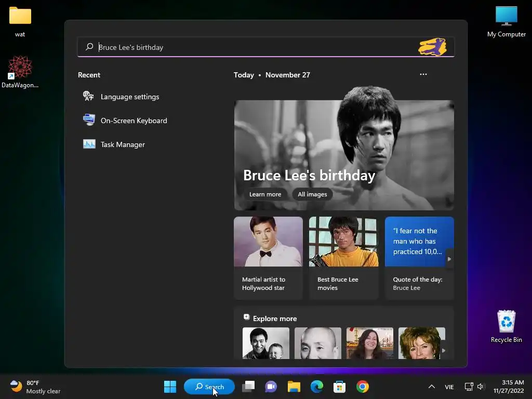Open the weather widget showing 80°F

35,387
